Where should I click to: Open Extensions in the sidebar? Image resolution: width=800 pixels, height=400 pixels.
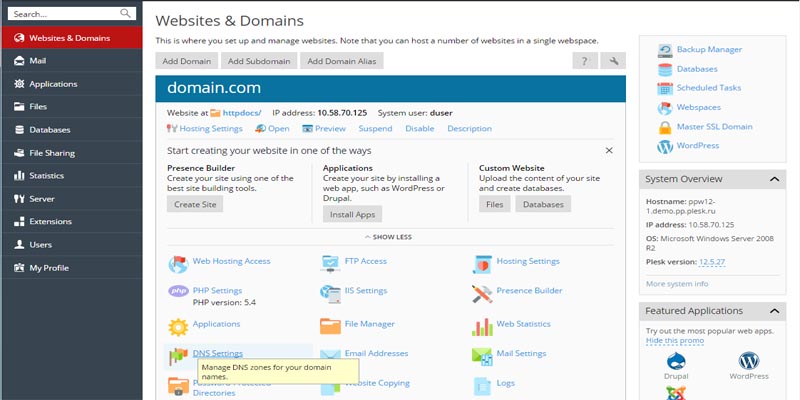click(x=72, y=221)
